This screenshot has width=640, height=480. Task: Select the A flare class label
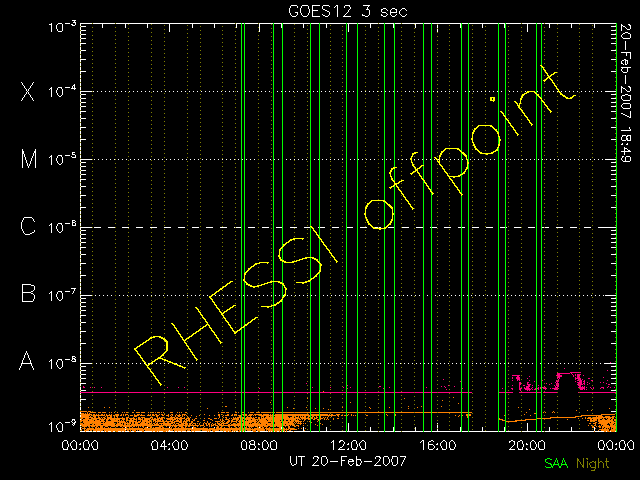point(27,361)
